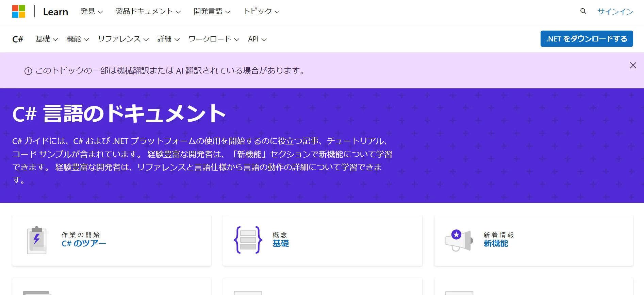The image size is (644, 295).
Task: Open the 基礎 navigation menu
Action: point(47,39)
